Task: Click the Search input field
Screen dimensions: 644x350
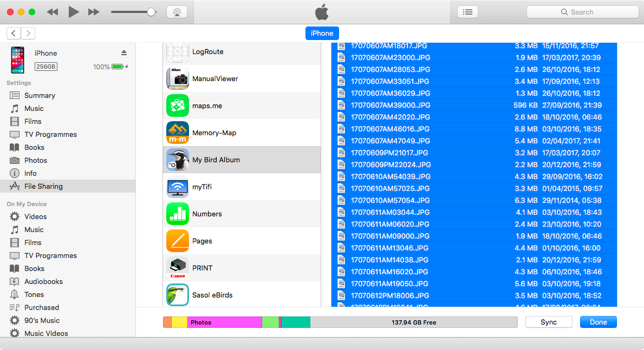Action: point(582,12)
